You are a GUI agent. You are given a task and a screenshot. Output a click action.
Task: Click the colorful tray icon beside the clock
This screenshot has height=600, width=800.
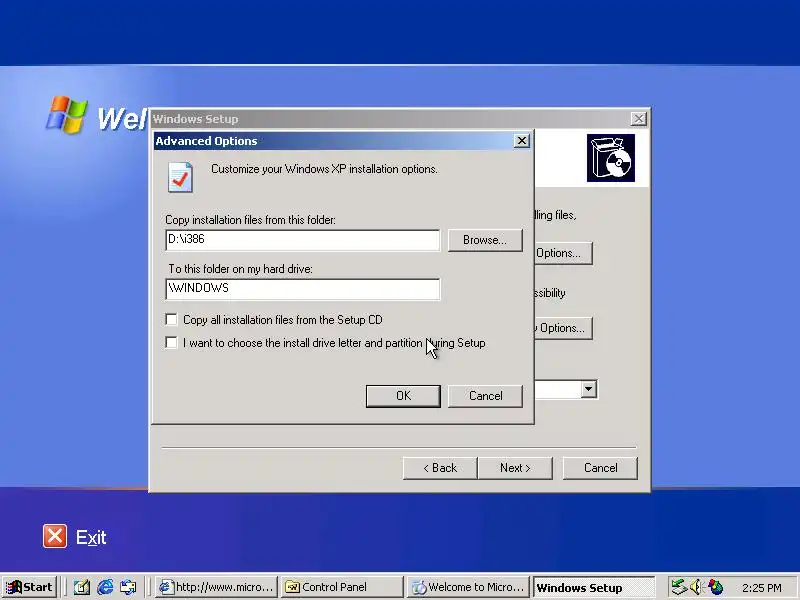click(715, 587)
